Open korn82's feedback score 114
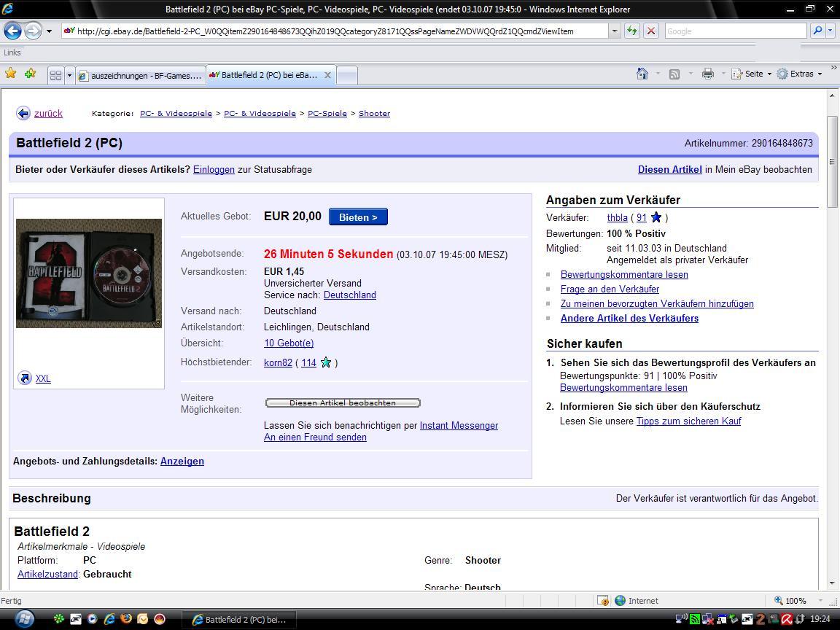The image size is (840, 630). click(308, 362)
